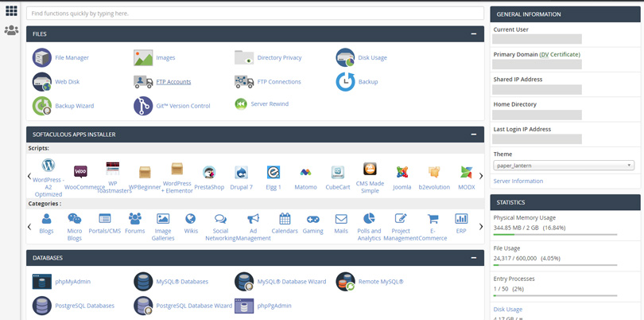Click the Matomo script icon
Image resolution: width=644 pixels, height=320 pixels.
pyautogui.click(x=305, y=173)
